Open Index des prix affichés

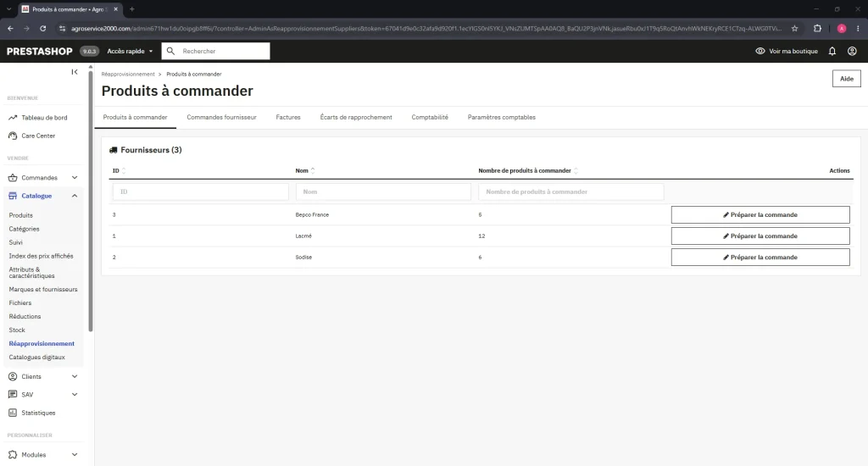click(41, 256)
